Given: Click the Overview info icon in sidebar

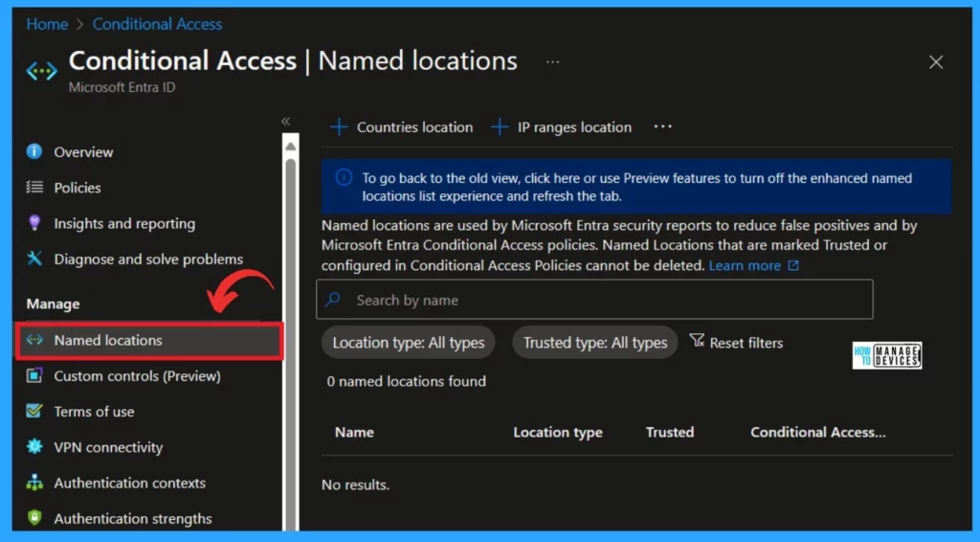Looking at the screenshot, I should tap(34, 151).
